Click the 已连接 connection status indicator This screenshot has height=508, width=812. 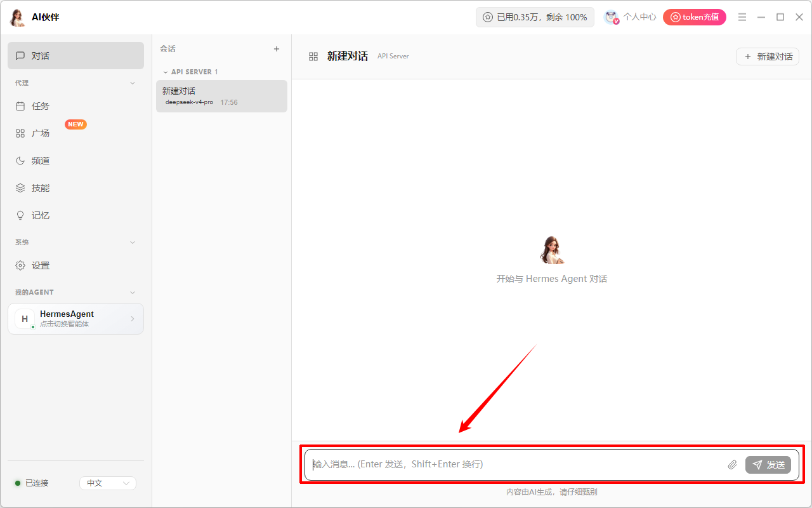32,483
